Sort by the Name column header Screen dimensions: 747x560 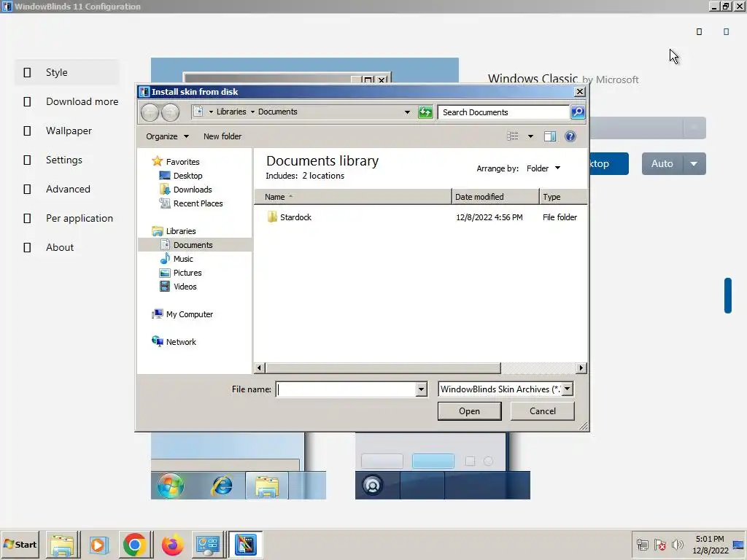352,197
